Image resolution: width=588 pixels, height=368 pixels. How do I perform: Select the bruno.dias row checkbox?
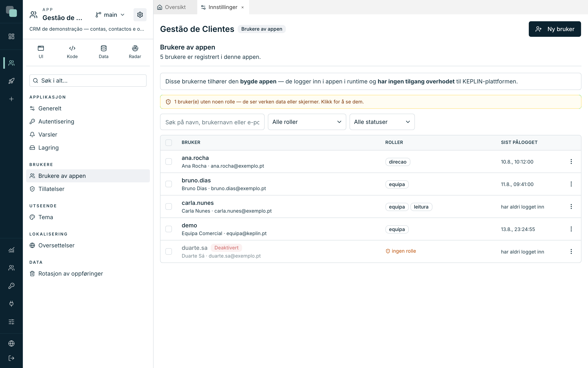(169, 184)
